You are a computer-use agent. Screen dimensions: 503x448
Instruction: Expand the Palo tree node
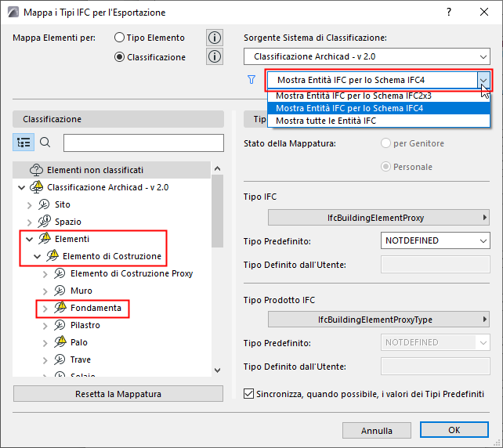pos(45,343)
